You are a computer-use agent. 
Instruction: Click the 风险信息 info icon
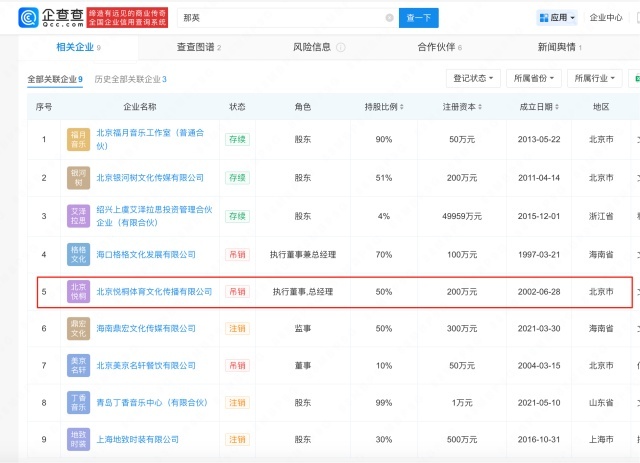[341, 47]
